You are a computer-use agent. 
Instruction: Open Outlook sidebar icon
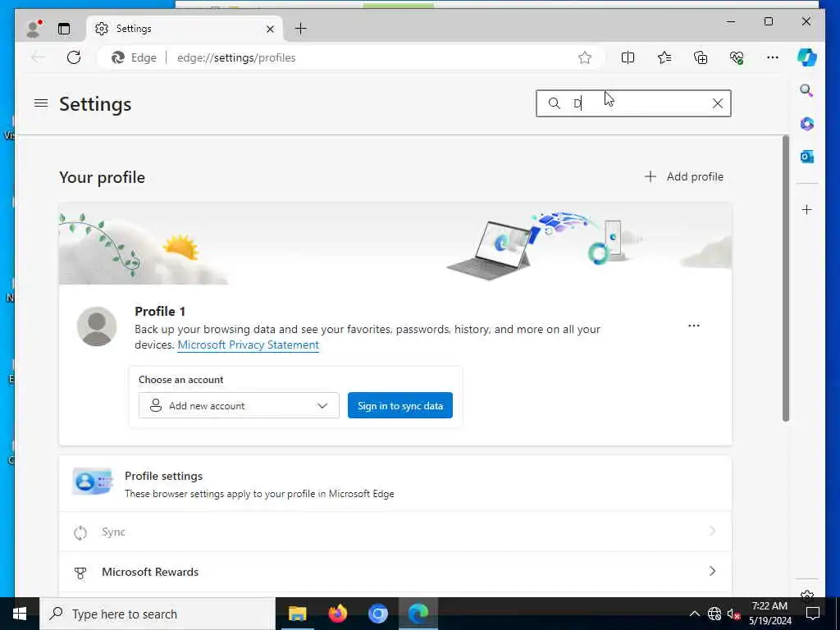point(807,157)
